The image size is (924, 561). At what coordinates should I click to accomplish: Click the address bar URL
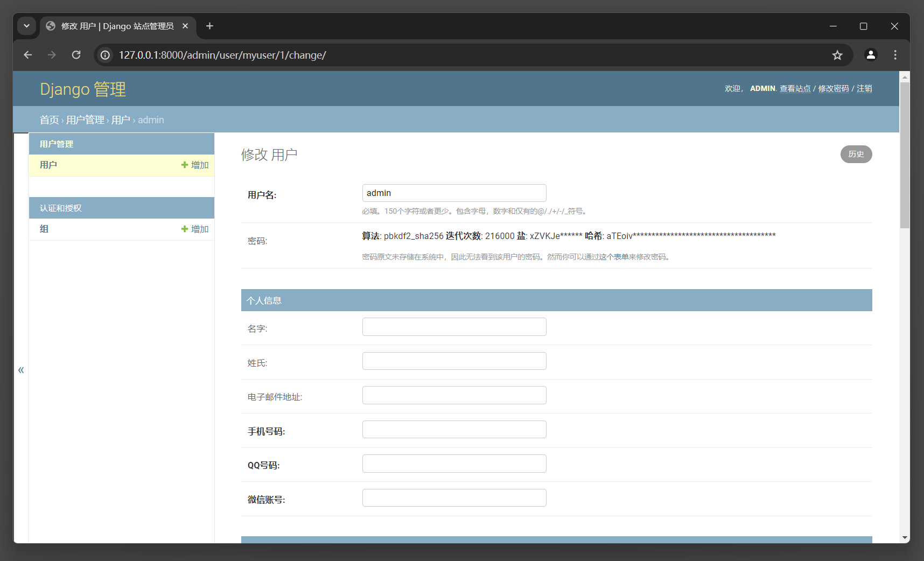point(222,55)
